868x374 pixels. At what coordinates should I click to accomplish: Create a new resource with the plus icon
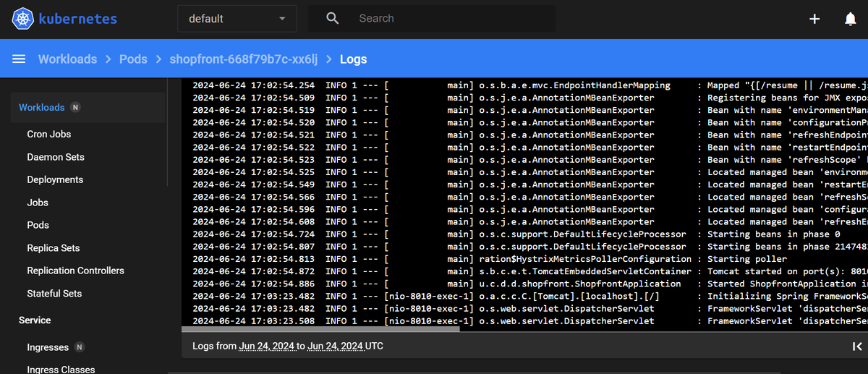tap(814, 19)
